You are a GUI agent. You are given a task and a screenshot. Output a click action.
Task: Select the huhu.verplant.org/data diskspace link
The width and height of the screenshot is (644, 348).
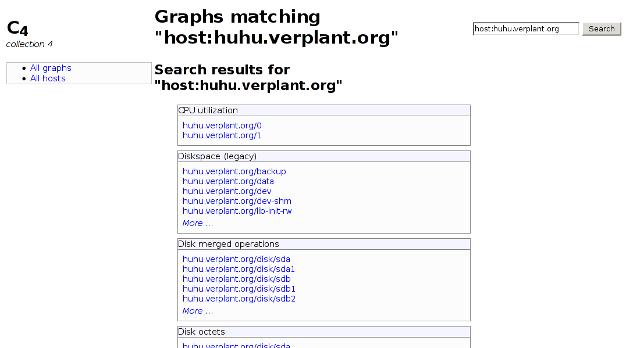click(228, 181)
